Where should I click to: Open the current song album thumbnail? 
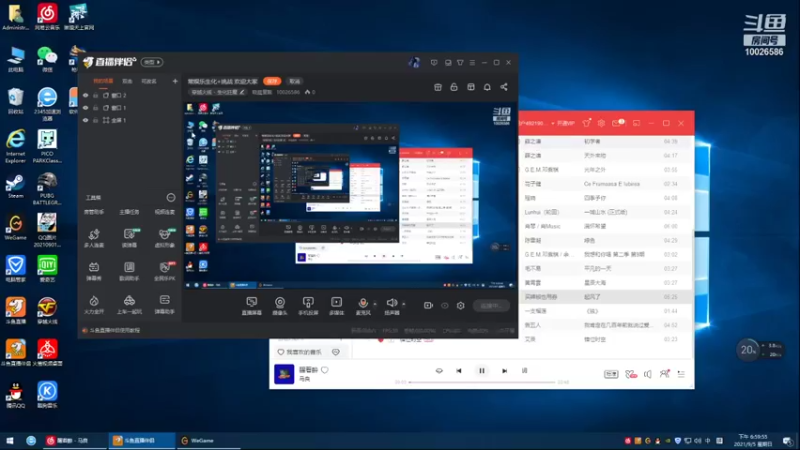(x=284, y=373)
